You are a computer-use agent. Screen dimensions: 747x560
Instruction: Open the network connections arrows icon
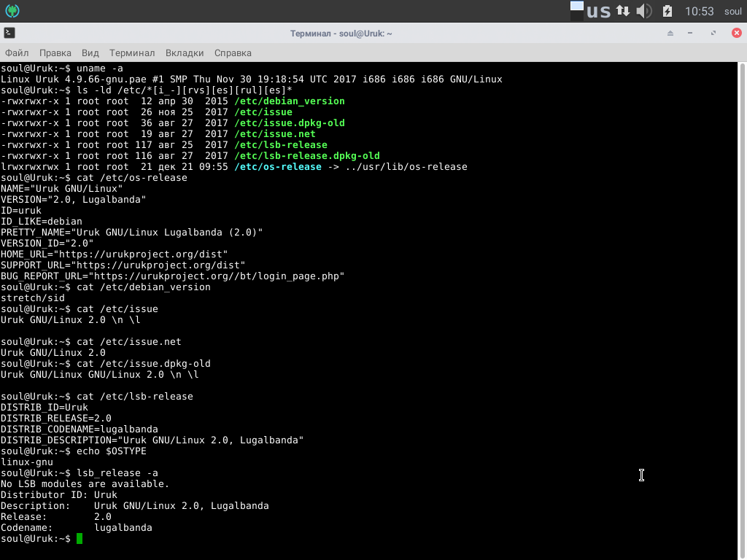623,11
